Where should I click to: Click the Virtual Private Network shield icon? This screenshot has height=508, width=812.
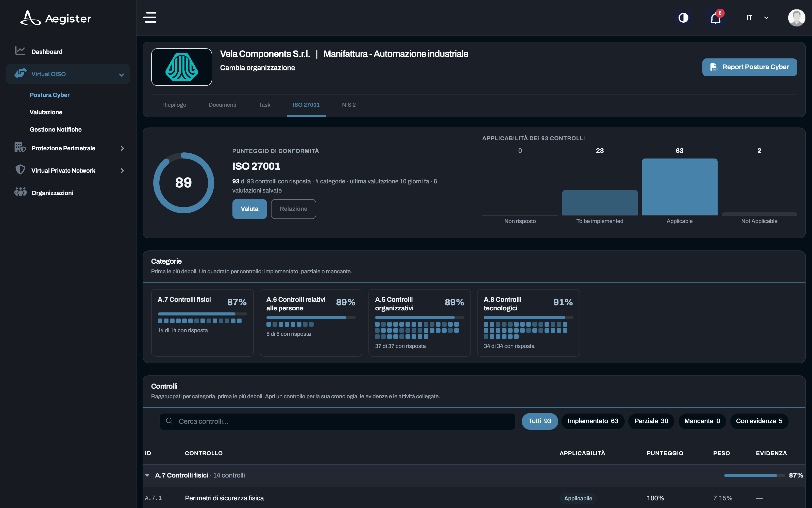pyautogui.click(x=20, y=170)
